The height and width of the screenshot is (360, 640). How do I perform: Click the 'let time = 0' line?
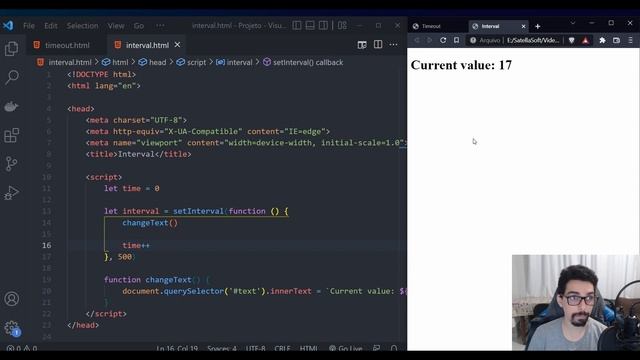pyautogui.click(x=131, y=189)
